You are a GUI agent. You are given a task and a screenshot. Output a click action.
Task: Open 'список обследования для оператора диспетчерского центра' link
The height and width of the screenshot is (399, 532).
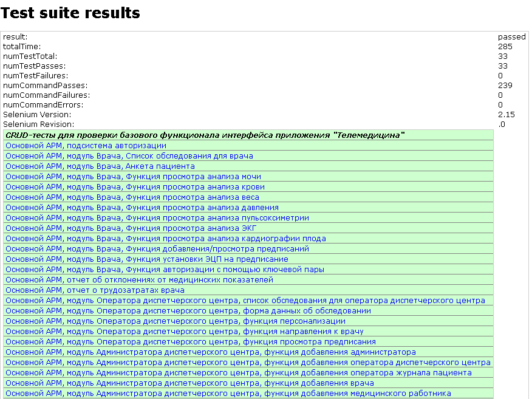point(245,300)
